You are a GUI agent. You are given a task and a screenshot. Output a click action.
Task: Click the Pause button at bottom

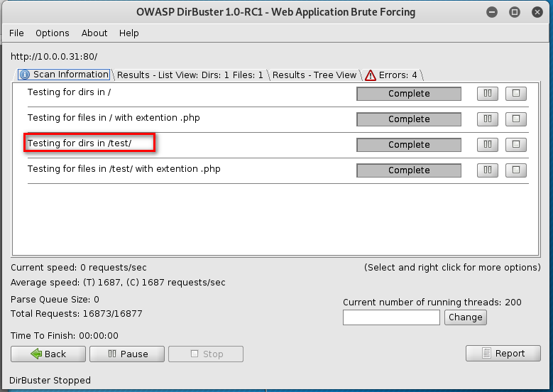pos(127,354)
